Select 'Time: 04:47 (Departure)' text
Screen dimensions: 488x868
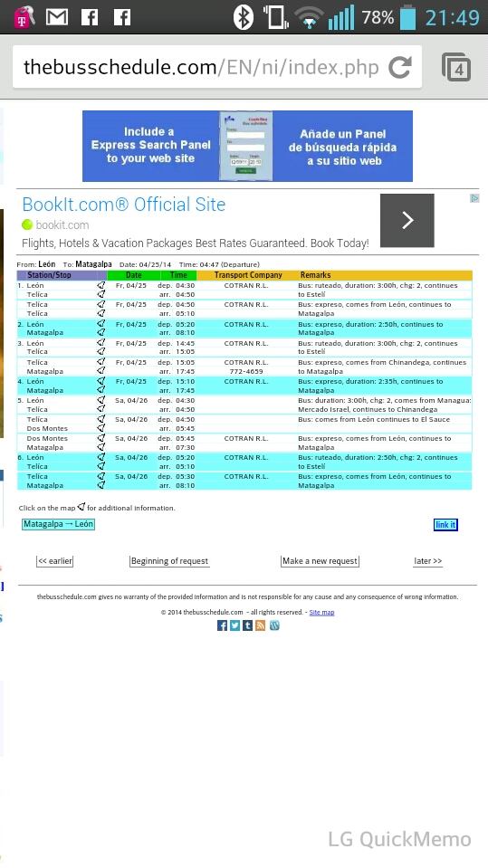click(219, 264)
